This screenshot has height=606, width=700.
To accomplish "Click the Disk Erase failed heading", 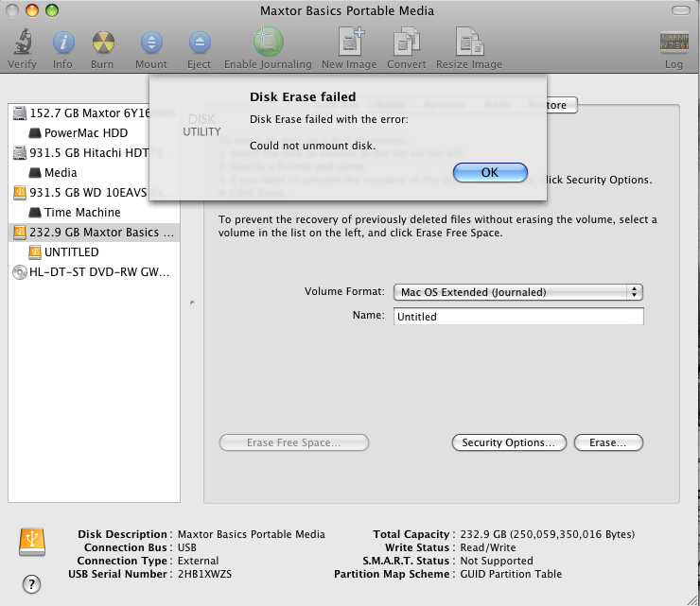I will point(303,96).
